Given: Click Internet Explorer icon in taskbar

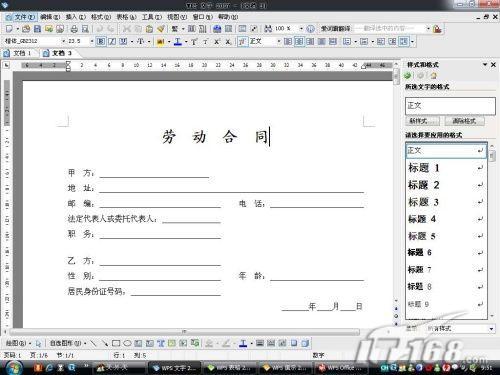Looking at the screenshot, I should [x=50, y=368].
